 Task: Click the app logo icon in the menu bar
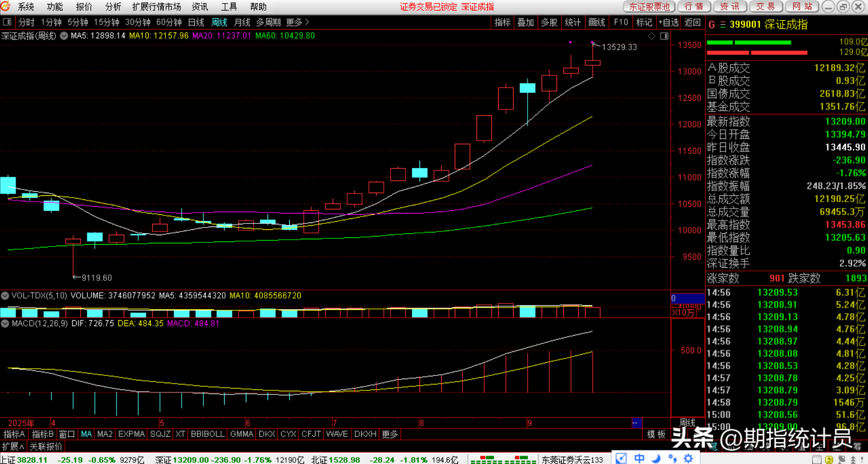(x=6, y=6)
